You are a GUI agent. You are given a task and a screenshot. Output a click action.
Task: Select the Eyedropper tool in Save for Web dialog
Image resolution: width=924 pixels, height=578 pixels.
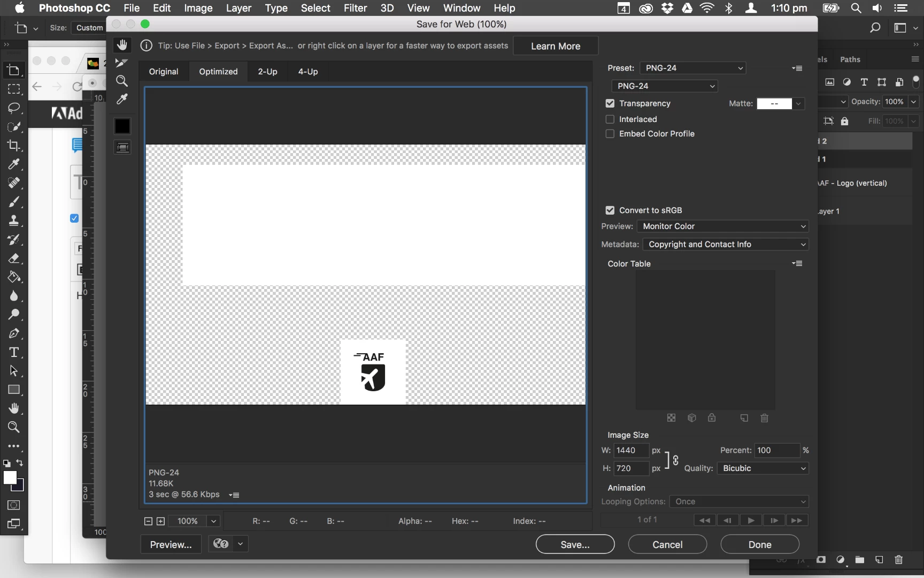(x=122, y=99)
